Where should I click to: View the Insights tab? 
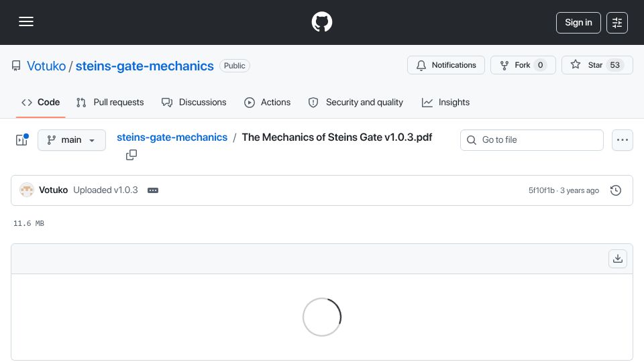[445, 102]
